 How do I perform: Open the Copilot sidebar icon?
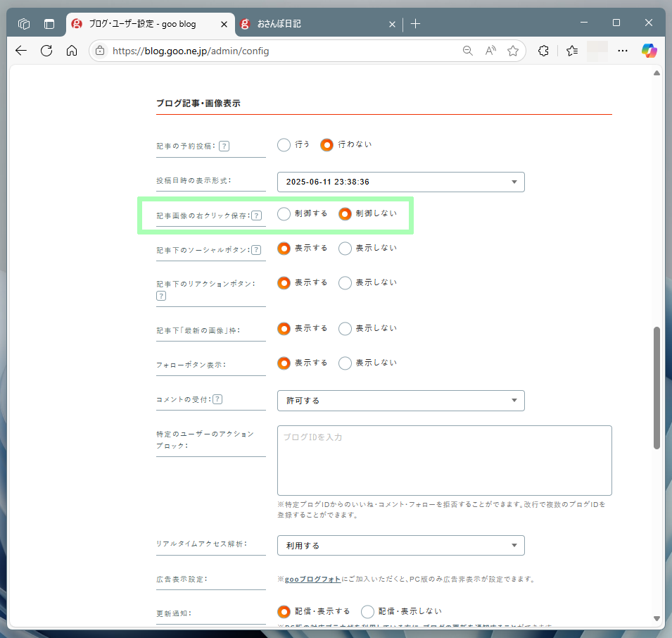649,51
